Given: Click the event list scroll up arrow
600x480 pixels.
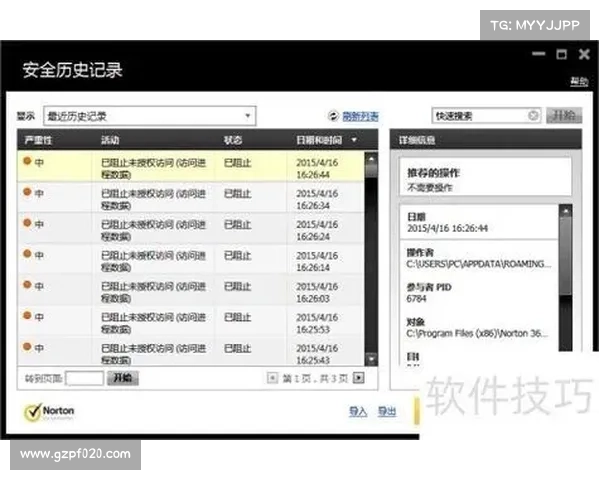Looking at the screenshot, I should pyautogui.click(x=371, y=157).
